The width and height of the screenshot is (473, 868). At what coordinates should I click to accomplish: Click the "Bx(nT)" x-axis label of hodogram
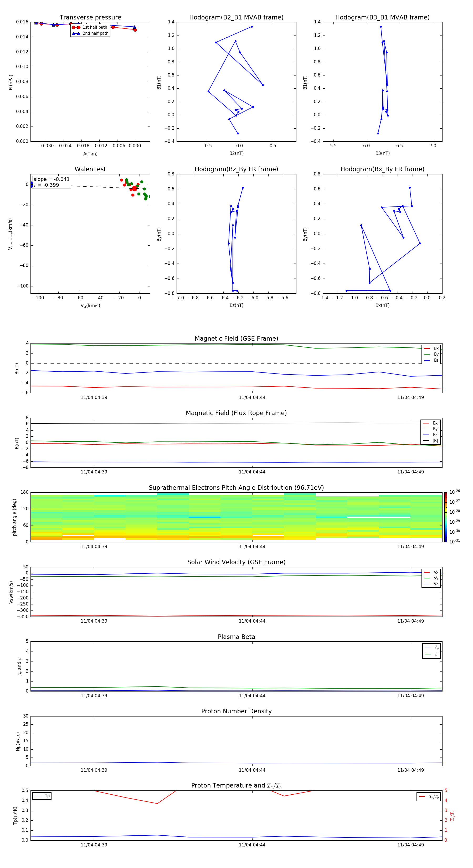(382, 305)
